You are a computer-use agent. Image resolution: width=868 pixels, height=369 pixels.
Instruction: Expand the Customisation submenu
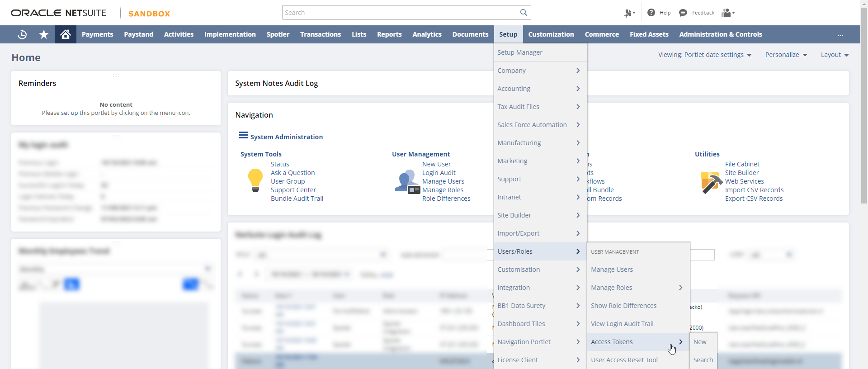coord(541,270)
